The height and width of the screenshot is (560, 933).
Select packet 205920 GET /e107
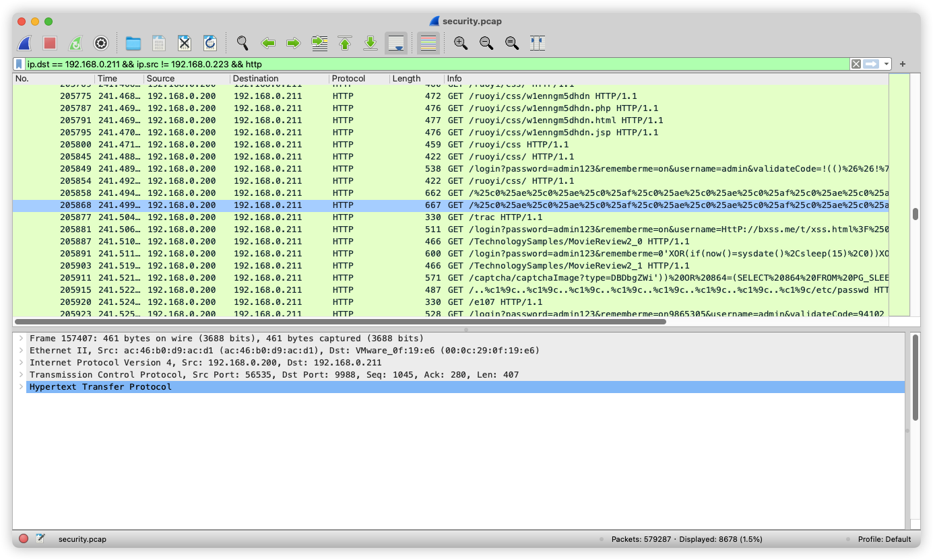tap(451, 302)
